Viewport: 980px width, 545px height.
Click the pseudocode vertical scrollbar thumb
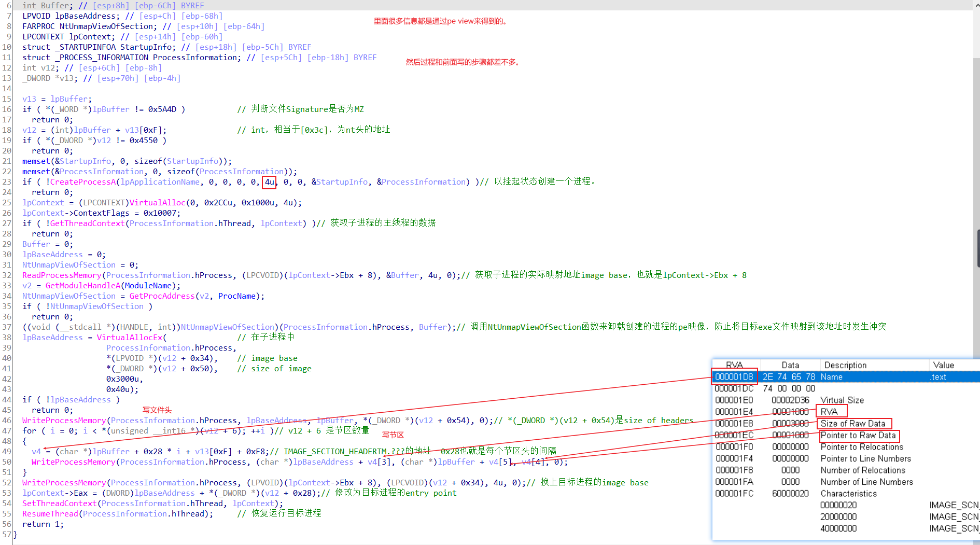[978, 249]
